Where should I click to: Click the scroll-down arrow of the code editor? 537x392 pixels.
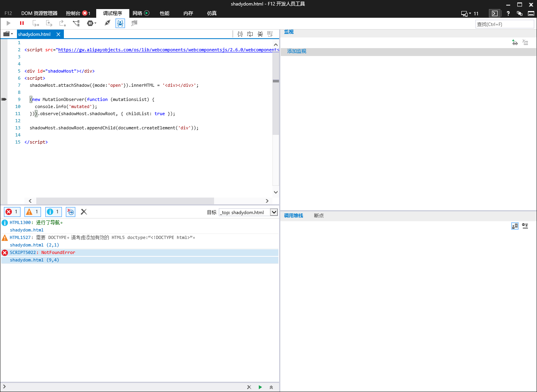(276, 192)
